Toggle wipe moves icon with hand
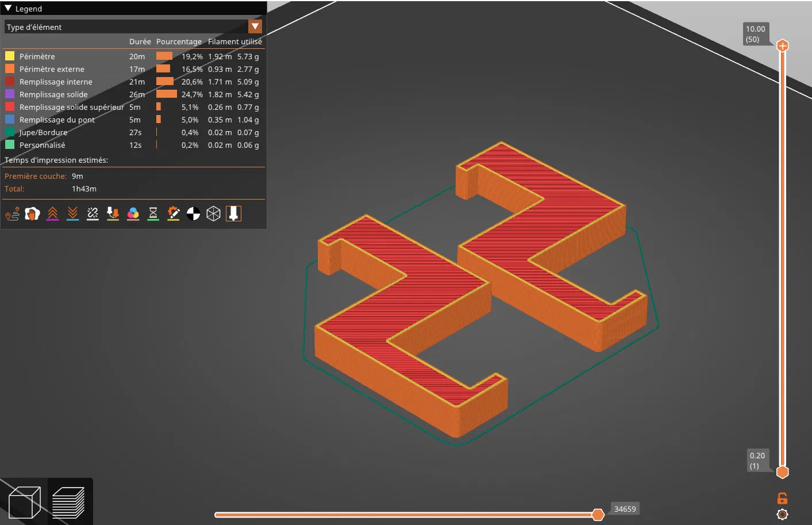The height and width of the screenshot is (525, 812). pos(32,214)
